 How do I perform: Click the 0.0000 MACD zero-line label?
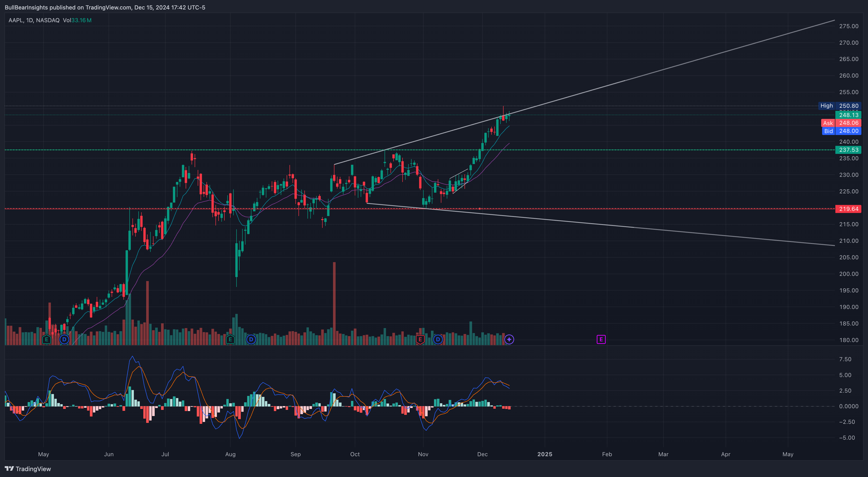coord(849,406)
